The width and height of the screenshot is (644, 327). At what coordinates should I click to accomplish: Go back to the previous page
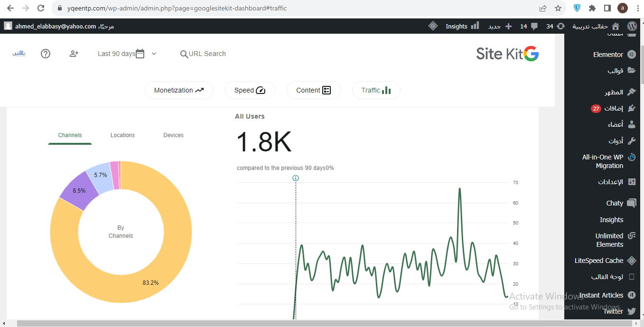[x=10, y=8]
